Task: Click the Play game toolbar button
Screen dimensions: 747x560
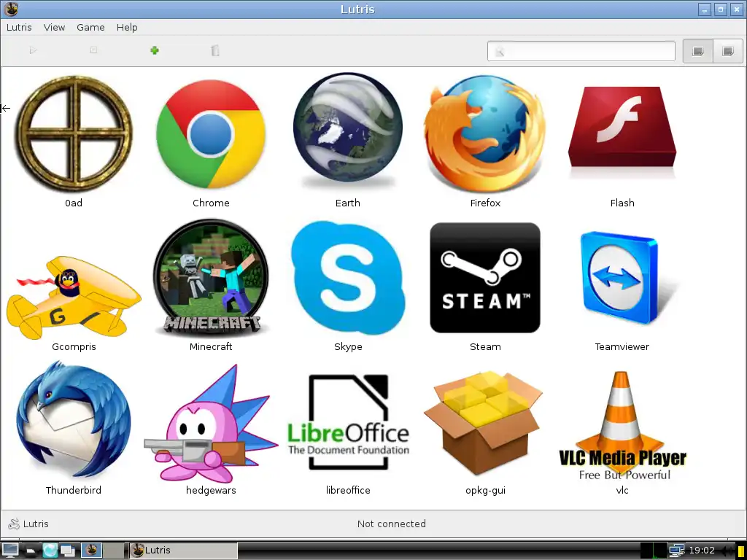Action: pos(32,50)
